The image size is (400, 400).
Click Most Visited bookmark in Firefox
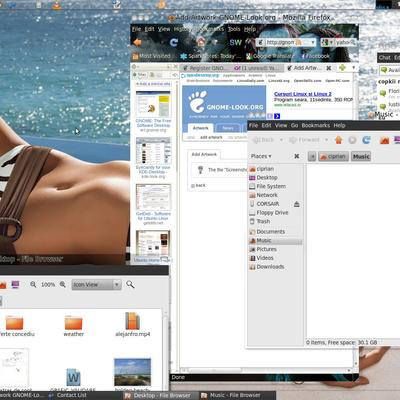152,56
